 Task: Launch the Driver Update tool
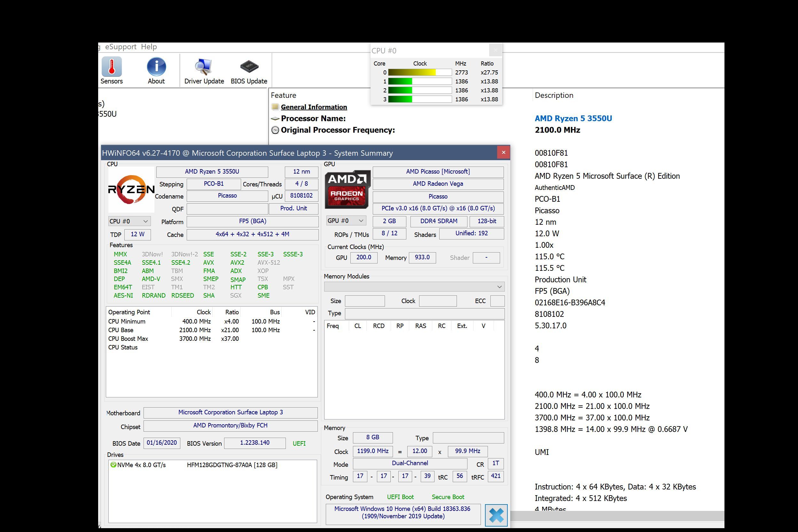(x=204, y=67)
